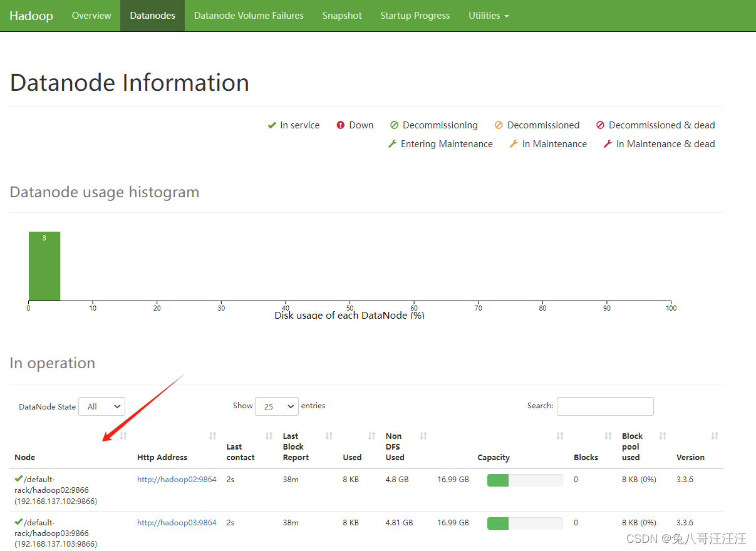756x551 pixels.
Task: Open the http://hadoop02:9864 link
Action: [177, 480]
